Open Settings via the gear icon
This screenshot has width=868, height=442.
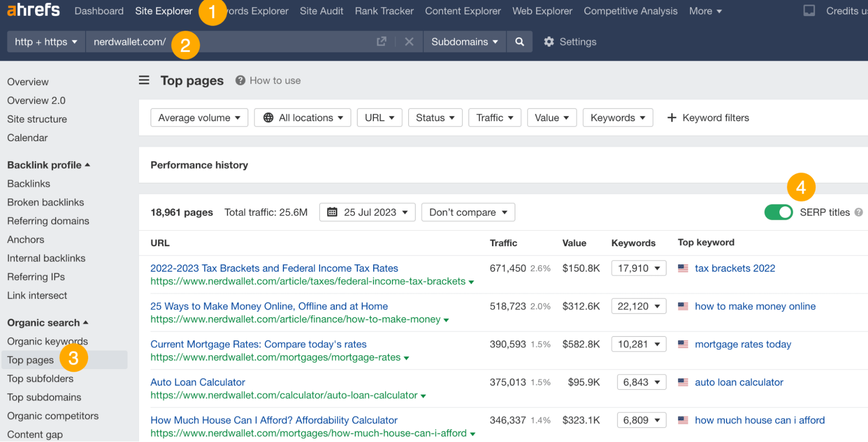click(549, 41)
